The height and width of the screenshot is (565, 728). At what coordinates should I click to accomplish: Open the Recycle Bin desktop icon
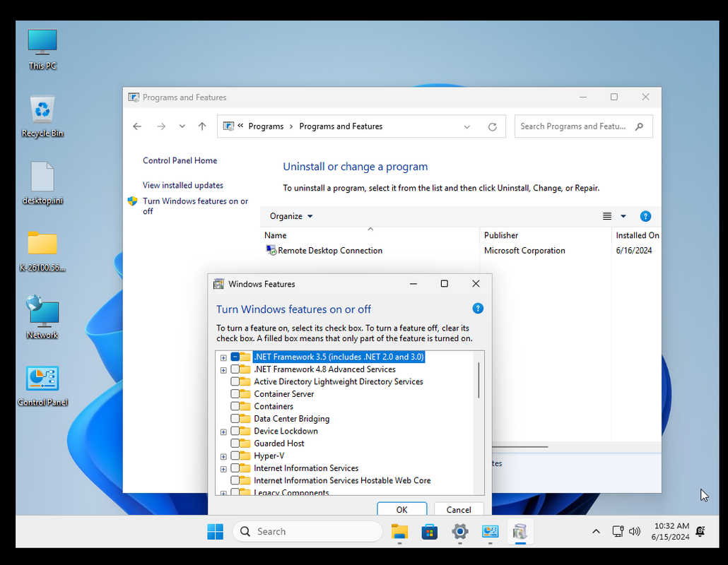click(x=42, y=117)
